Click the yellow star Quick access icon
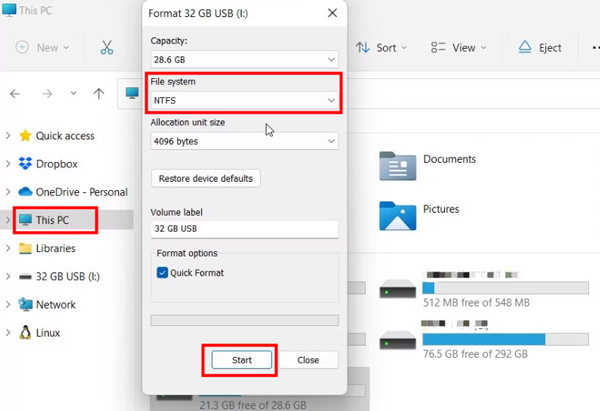The height and width of the screenshot is (411, 600). pyautogui.click(x=25, y=135)
